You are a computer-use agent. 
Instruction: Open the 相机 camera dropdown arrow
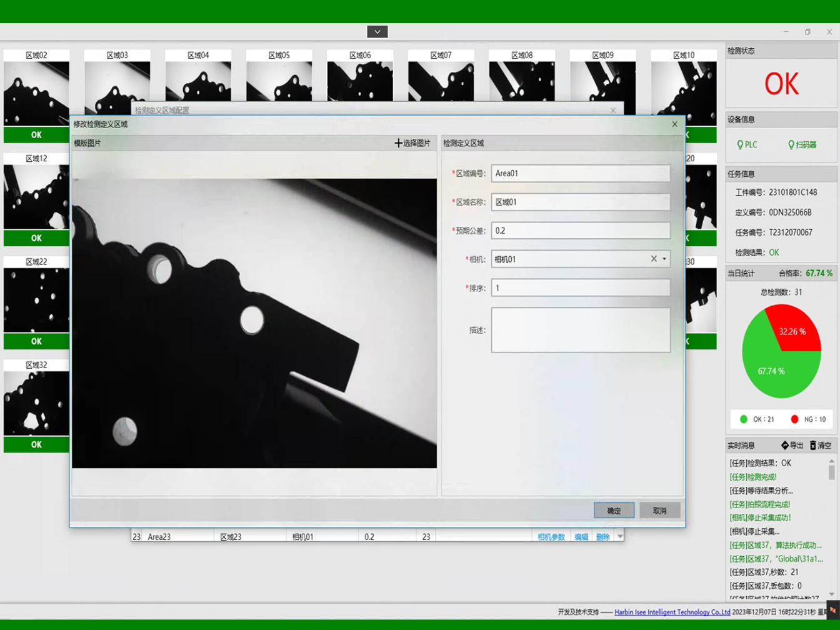pos(664,259)
